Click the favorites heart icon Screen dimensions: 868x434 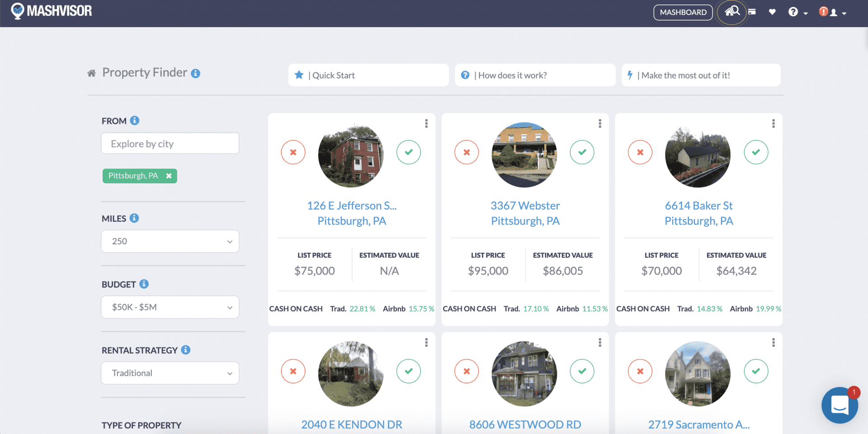pos(772,12)
